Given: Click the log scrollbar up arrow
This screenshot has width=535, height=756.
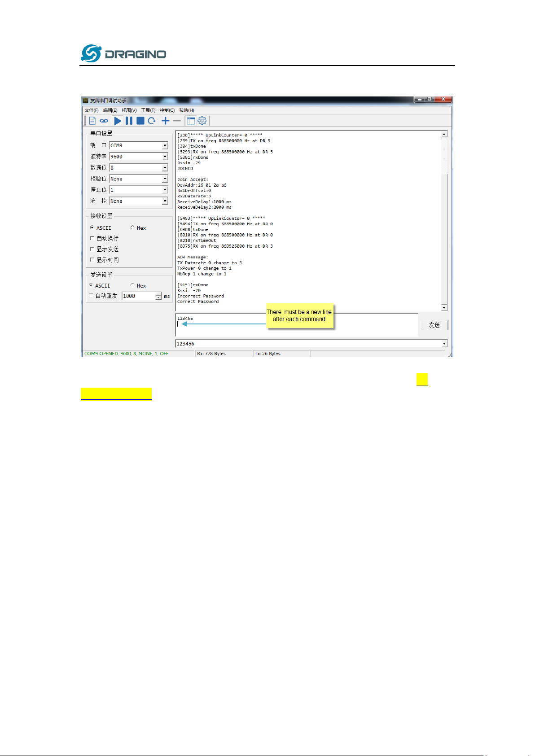Looking at the screenshot, I should [x=444, y=134].
